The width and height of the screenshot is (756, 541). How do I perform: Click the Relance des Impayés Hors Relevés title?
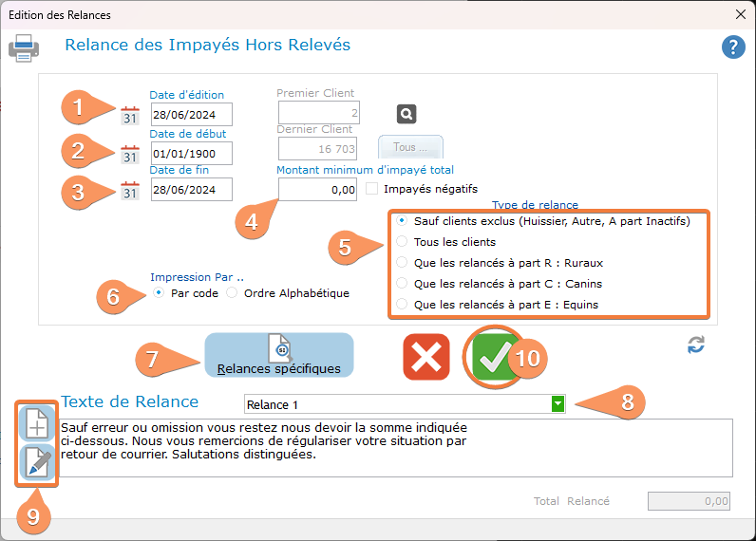[x=208, y=45]
